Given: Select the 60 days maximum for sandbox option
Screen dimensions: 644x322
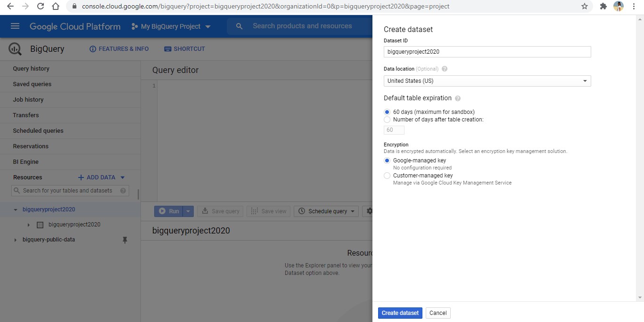Looking at the screenshot, I should pyautogui.click(x=387, y=112).
